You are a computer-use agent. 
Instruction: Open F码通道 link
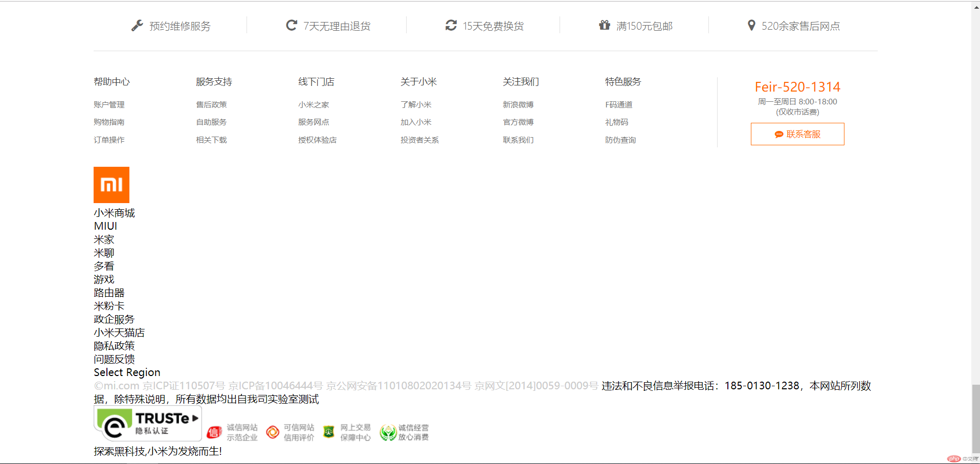pyautogui.click(x=619, y=104)
